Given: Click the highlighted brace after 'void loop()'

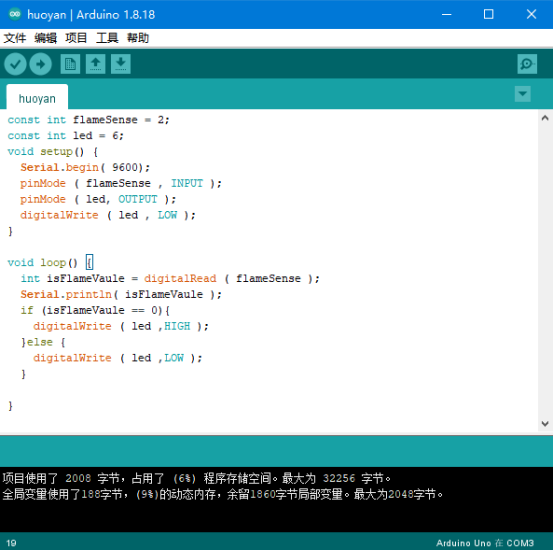Looking at the screenshot, I should click(89, 262).
